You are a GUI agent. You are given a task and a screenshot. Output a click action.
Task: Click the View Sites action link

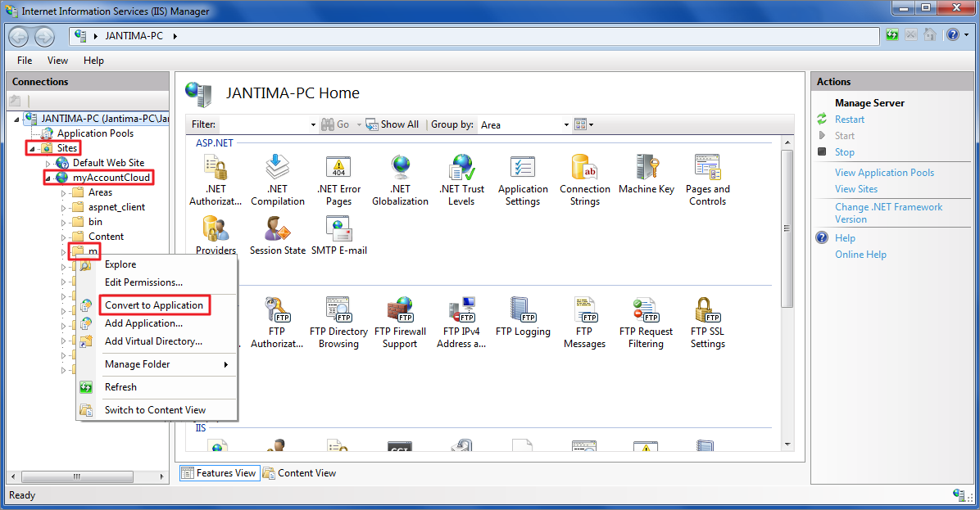point(856,189)
